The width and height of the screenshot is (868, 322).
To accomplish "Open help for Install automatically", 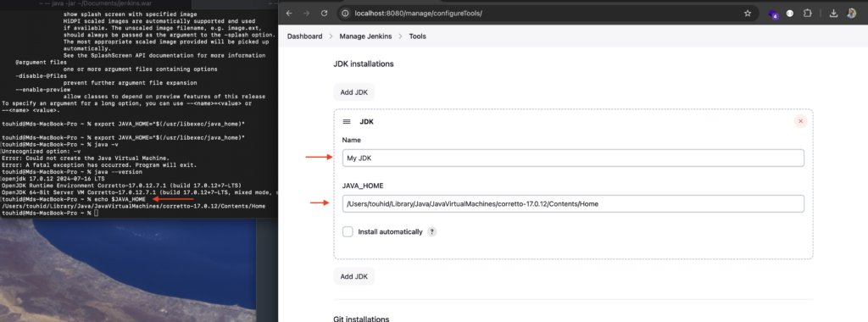I will click(x=431, y=232).
